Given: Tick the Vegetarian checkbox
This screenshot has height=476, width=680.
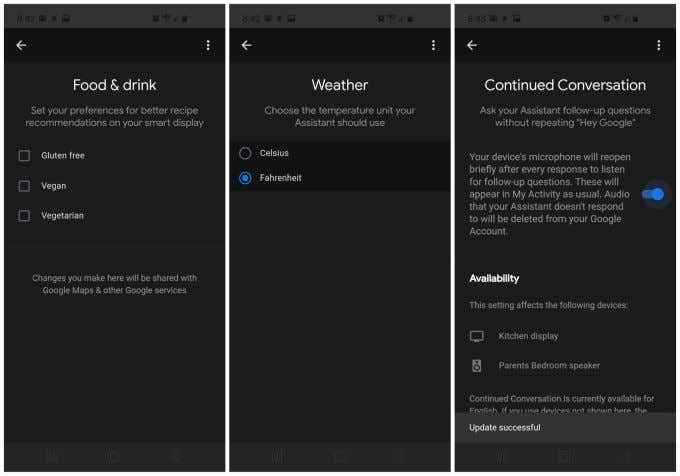Looking at the screenshot, I should tap(24, 215).
